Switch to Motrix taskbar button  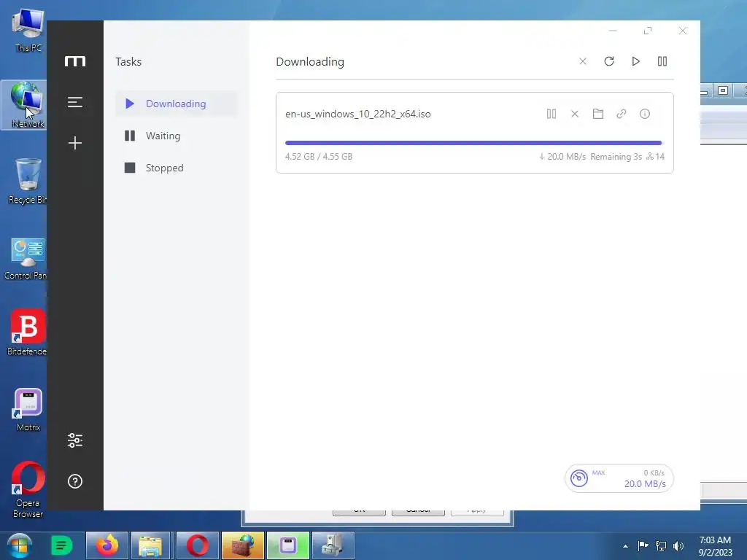[288, 545]
